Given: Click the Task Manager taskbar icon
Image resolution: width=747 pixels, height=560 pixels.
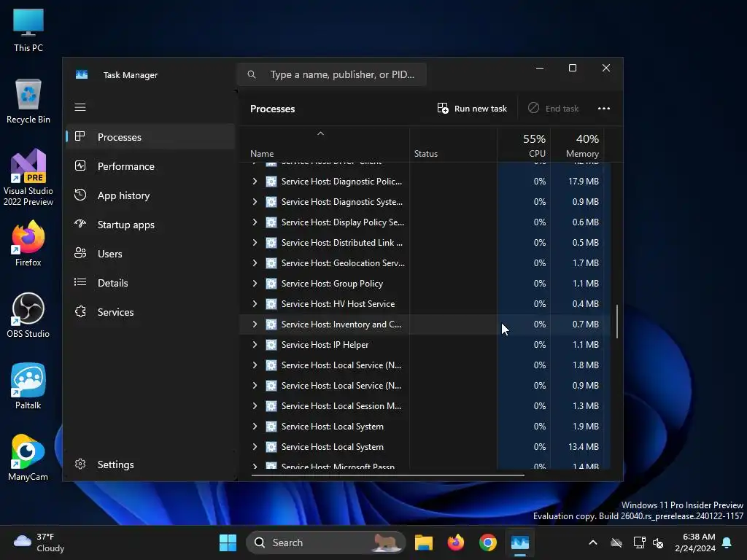Looking at the screenshot, I should tap(519, 542).
